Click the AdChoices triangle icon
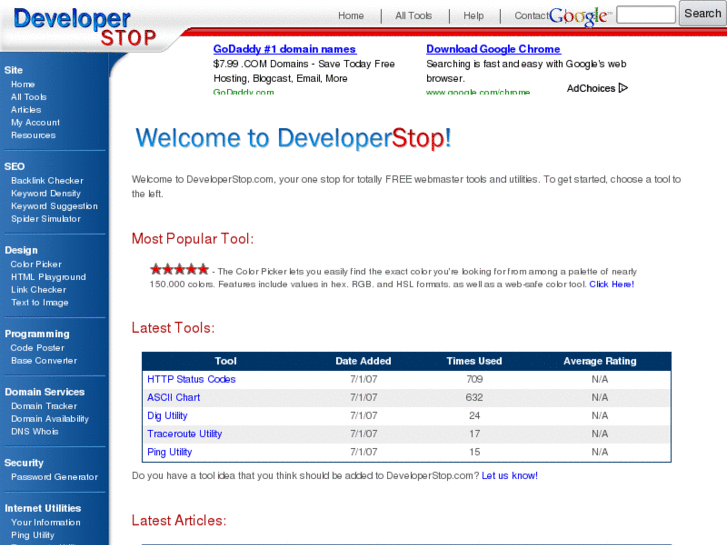 623,88
